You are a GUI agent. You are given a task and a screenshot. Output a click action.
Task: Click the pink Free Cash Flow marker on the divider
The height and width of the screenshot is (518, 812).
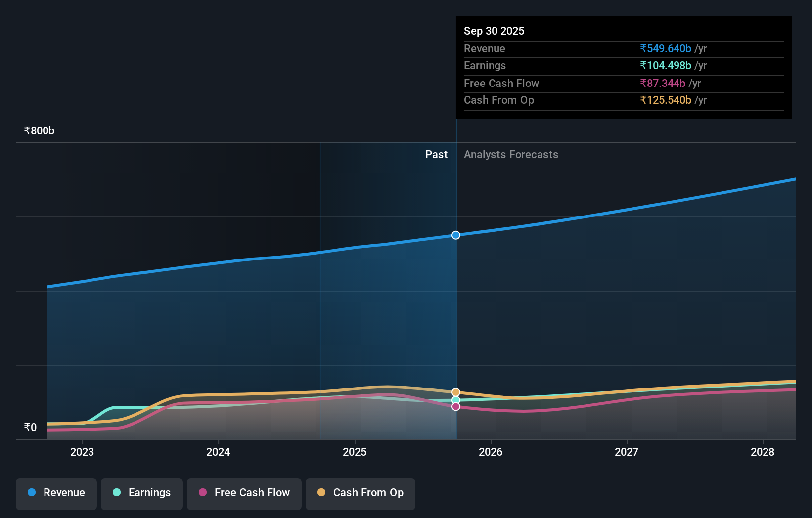click(x=455, y=406)
